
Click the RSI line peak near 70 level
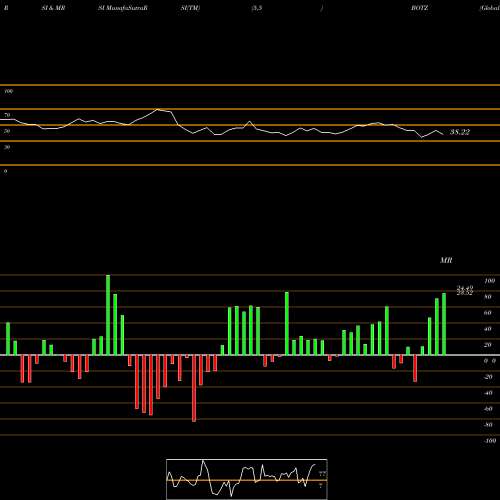click(158, 109)
